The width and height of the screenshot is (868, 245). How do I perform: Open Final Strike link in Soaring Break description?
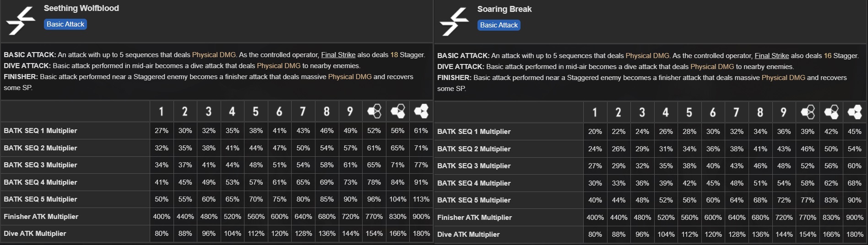pyautogui.click(x=771, y=56)
